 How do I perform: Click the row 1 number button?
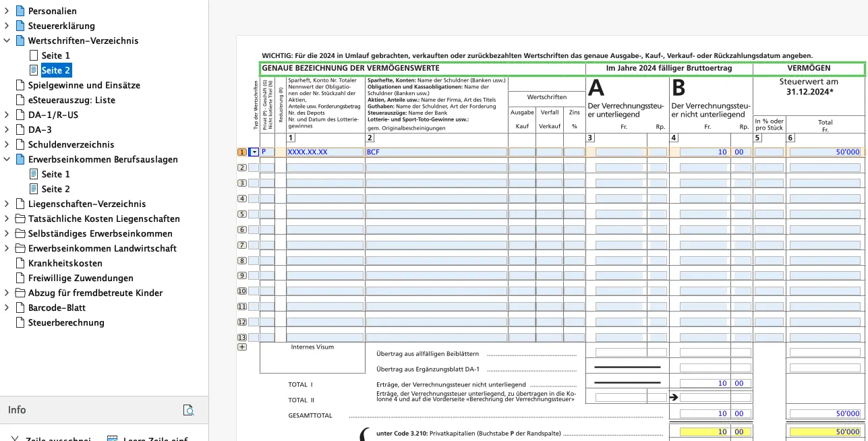242,152
